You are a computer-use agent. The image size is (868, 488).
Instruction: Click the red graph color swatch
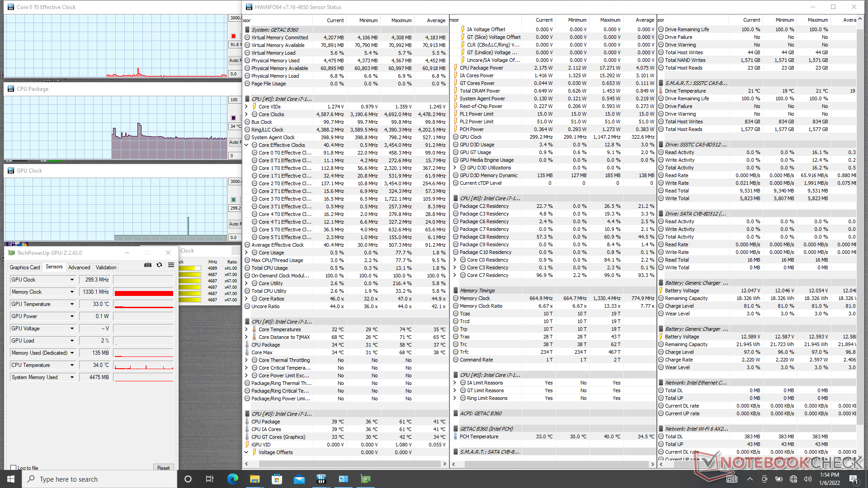click(233, 36)
